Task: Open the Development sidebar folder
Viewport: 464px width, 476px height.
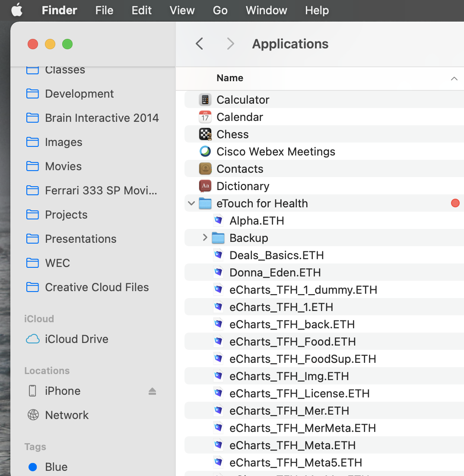Action: point(79,94)
